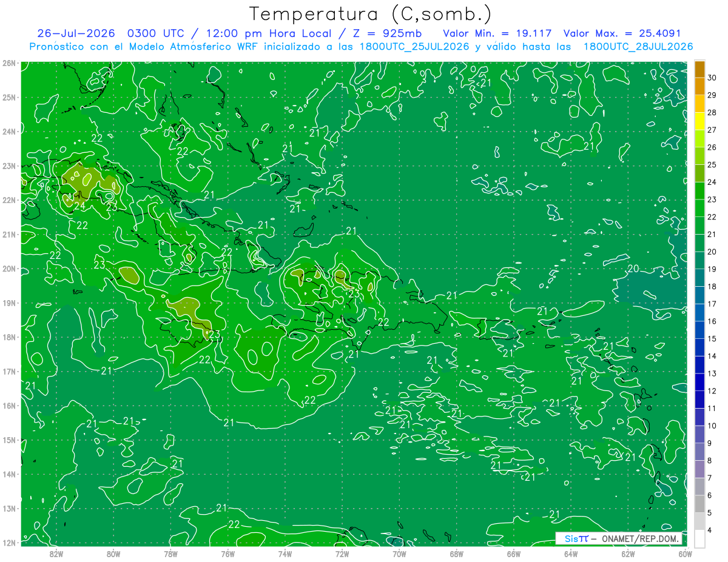Pick the bright yellow swatch on the color scale

coord(699,121)
